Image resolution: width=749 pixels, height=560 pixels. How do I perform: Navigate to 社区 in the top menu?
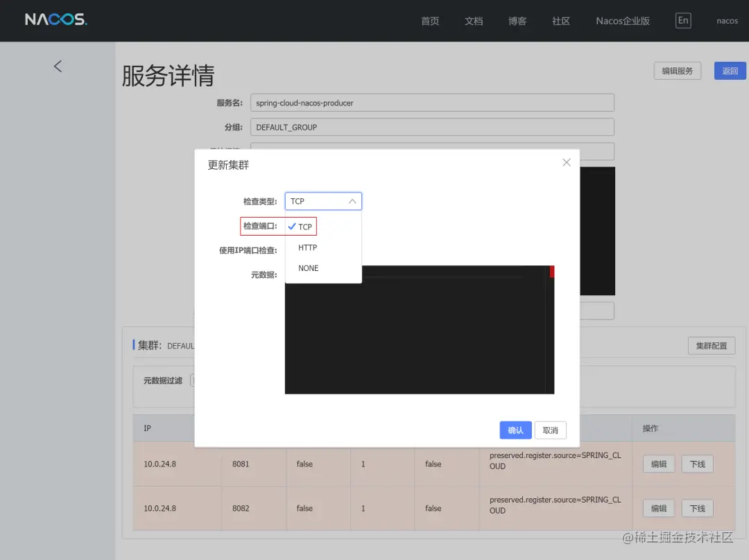click(561, 21)
